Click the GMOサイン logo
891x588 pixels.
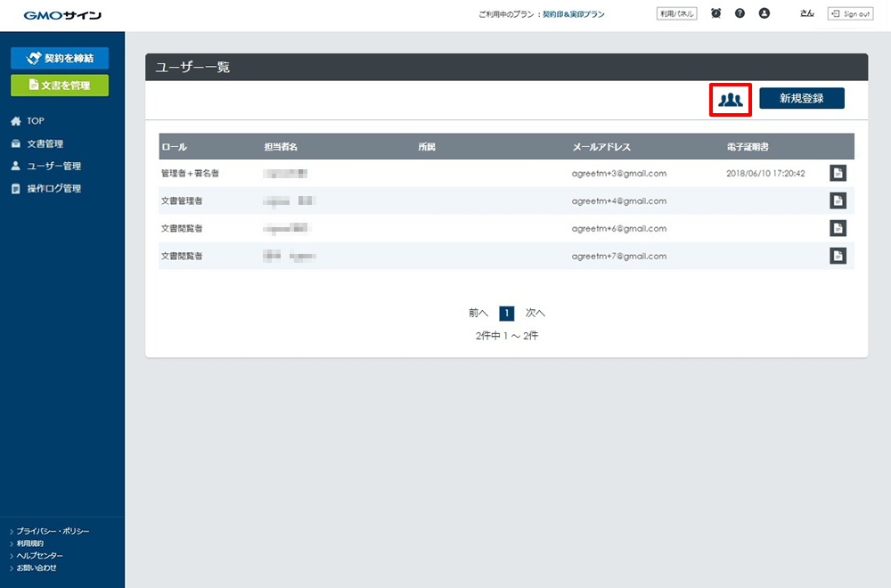(x=62, y=15)
